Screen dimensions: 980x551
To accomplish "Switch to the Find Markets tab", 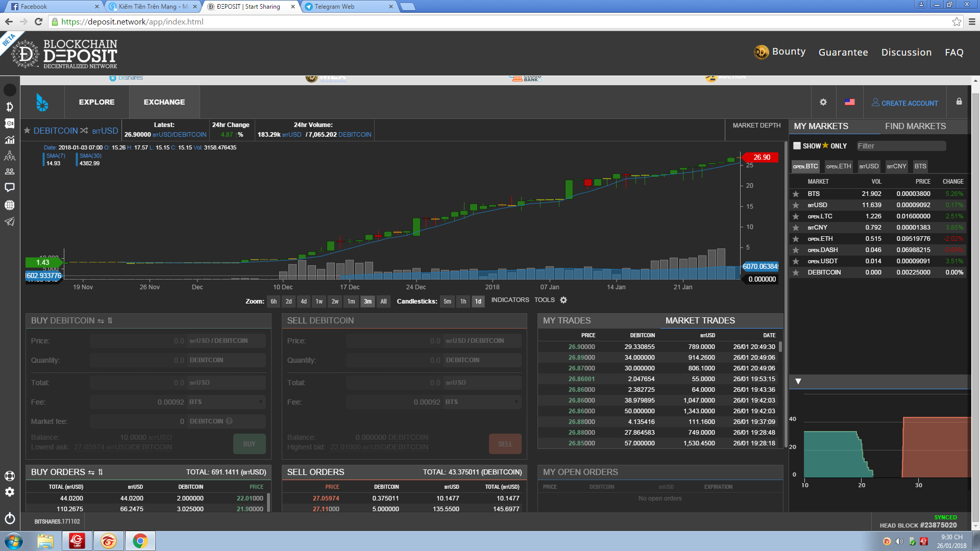I will (x=915, y=126).
